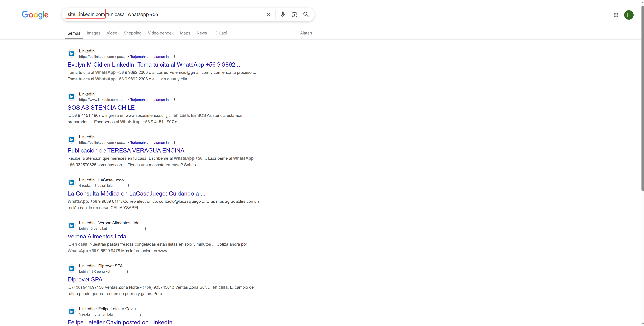Click LinkedIn favicon of Diprovet SPA result

(x=72, y=268)
